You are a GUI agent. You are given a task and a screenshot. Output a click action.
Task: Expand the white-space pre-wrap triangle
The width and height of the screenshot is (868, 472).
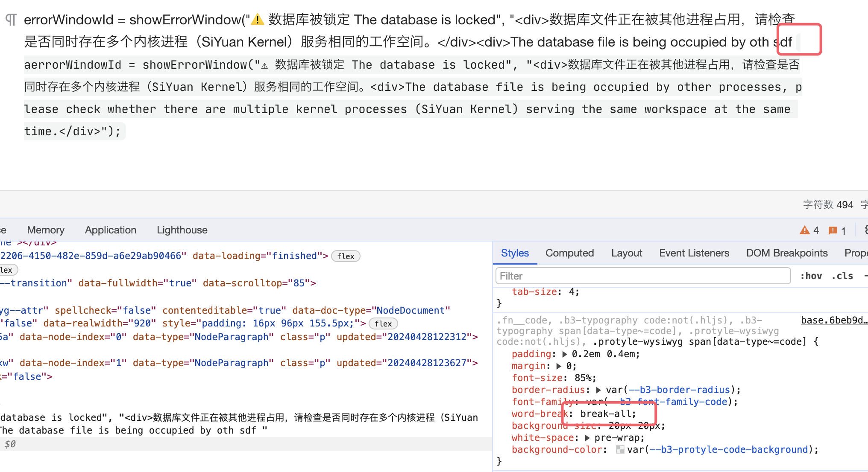(x=587, y=438)
